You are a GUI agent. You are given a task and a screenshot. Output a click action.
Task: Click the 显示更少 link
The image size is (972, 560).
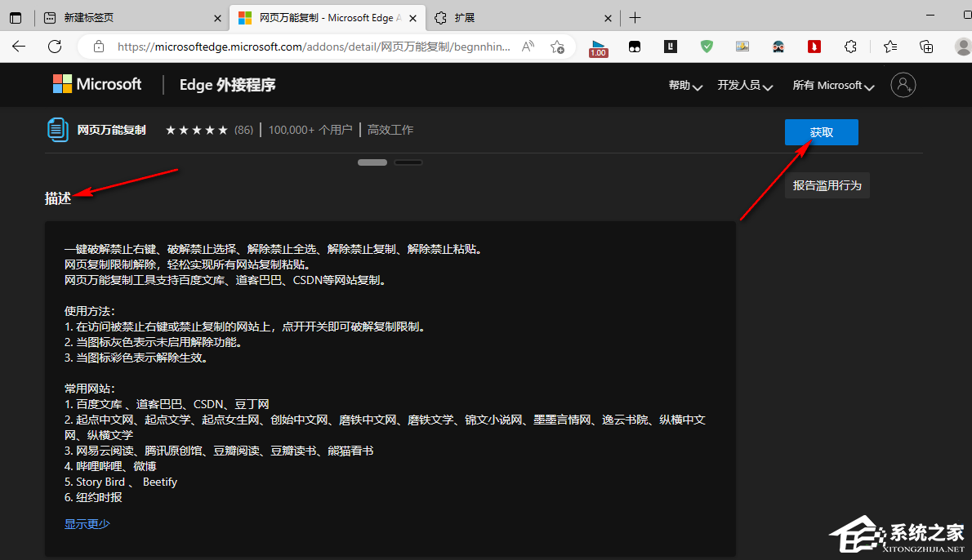(87, 524)
